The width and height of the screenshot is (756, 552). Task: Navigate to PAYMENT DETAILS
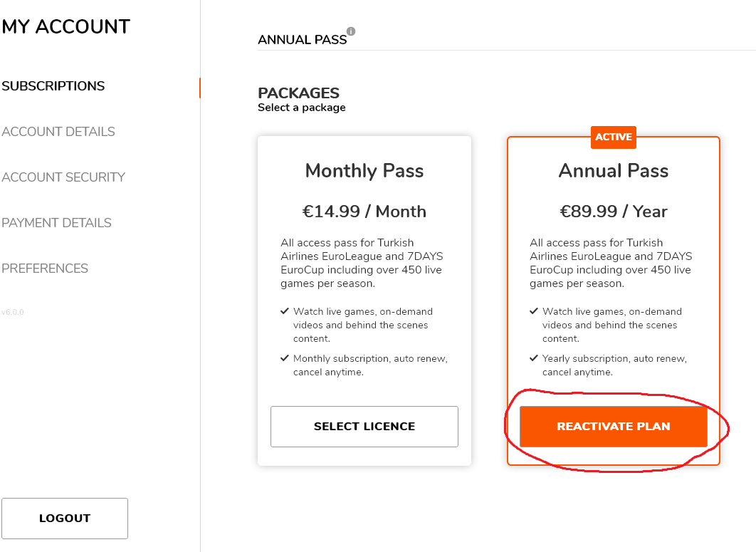[x=56, y=223]
